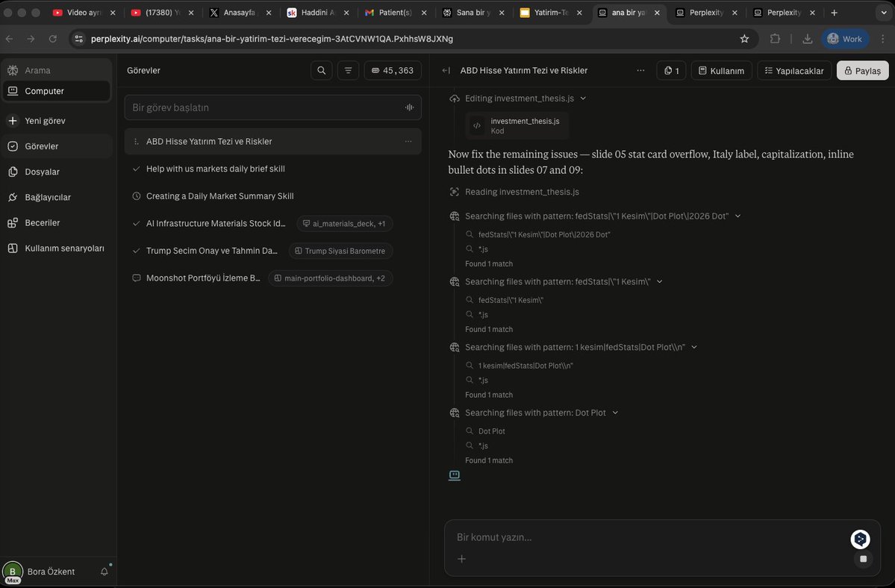895x588 pixels.
Task: Open the investment_thesis.js Kod file card
Action: (x=517, y=125)
